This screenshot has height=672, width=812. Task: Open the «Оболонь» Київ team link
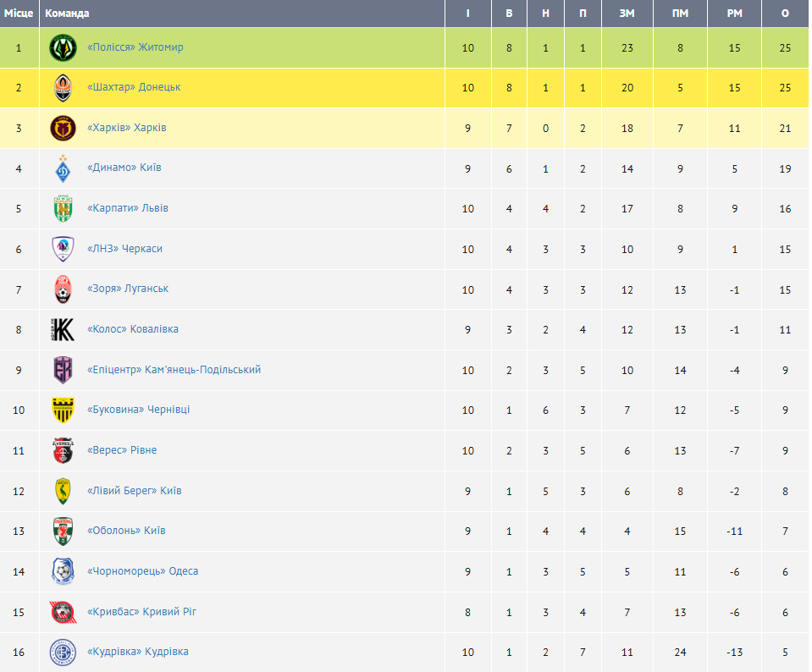(126, 531)
